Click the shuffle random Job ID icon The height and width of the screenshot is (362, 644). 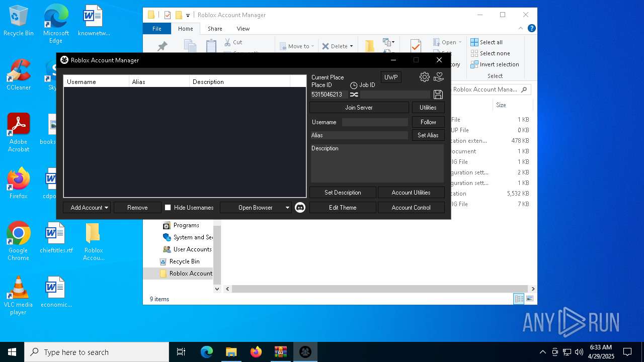[x=354, y=95]
